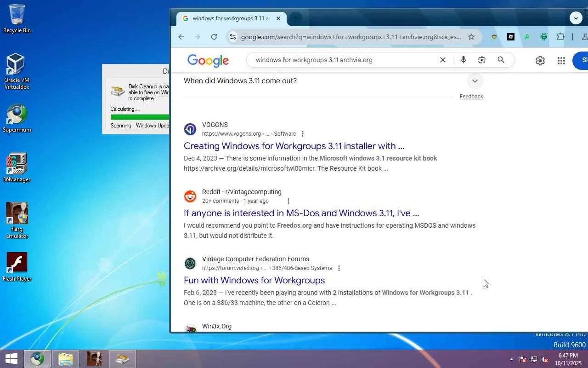The image size is (588, 368).
Task: Open the green Android robot extension
Action: click(x=544, y=37)
